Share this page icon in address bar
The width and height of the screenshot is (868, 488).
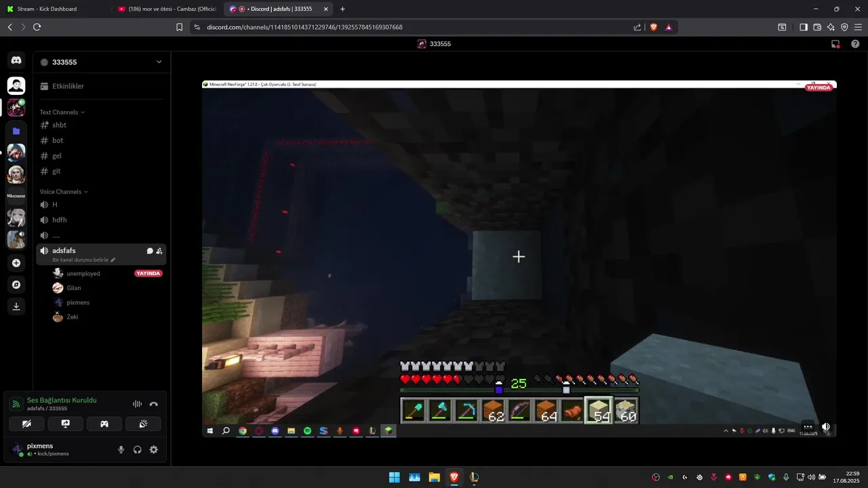[637, 27]
